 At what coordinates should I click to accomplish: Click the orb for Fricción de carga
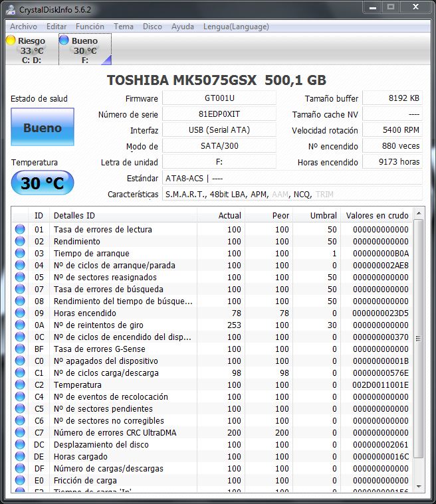(20, 480)
